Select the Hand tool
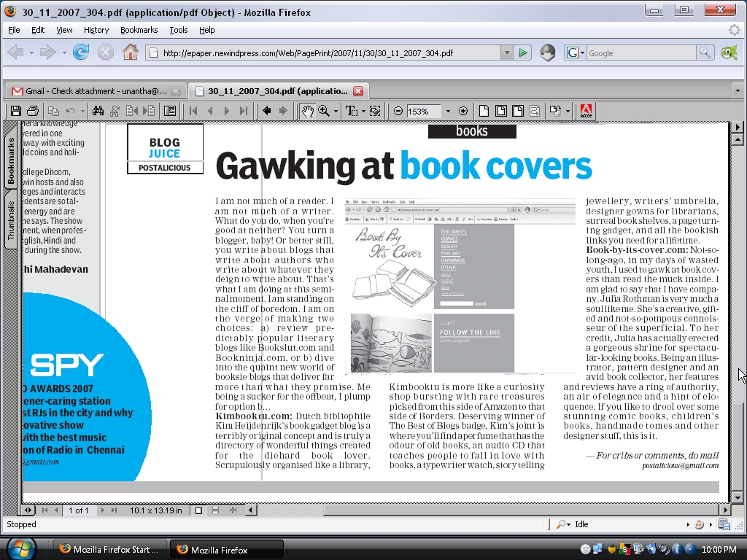The height and width of the screenshot is (560, 747). point(307,111)
